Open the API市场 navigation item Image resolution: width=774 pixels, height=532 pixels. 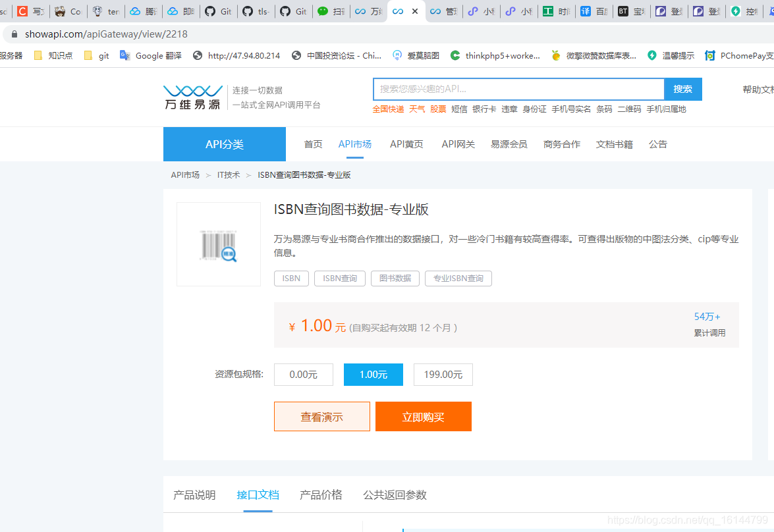[355, 144]
